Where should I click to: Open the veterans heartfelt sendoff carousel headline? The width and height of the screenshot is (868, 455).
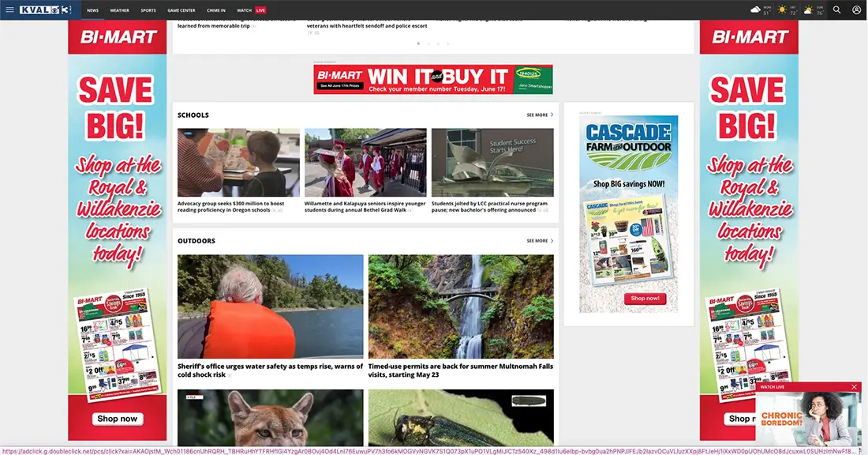click(367, 25)
